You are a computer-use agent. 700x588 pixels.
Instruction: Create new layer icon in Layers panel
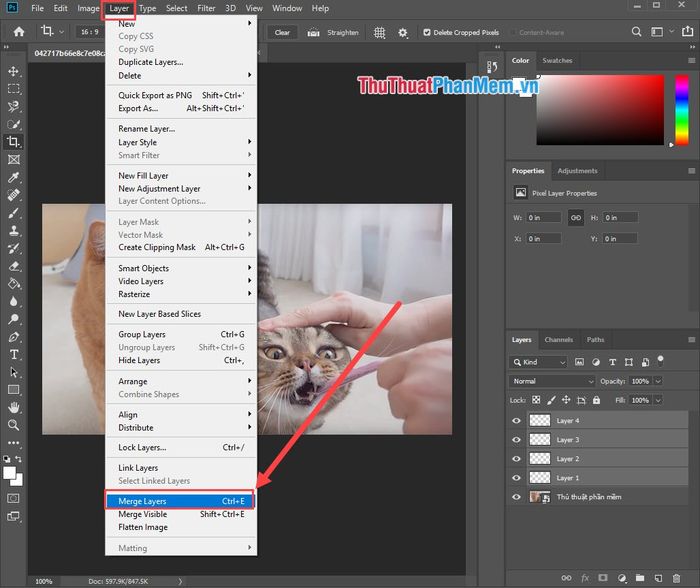(x=658, y=578)
